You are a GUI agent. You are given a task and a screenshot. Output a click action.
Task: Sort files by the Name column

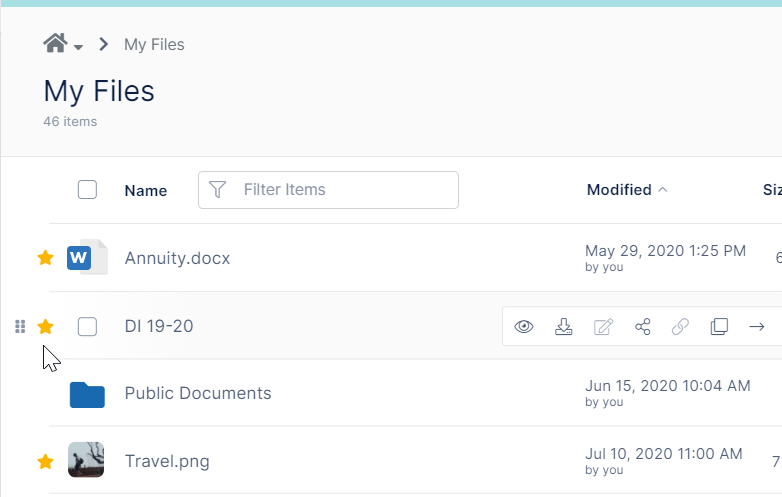click(x=145, y=191)
